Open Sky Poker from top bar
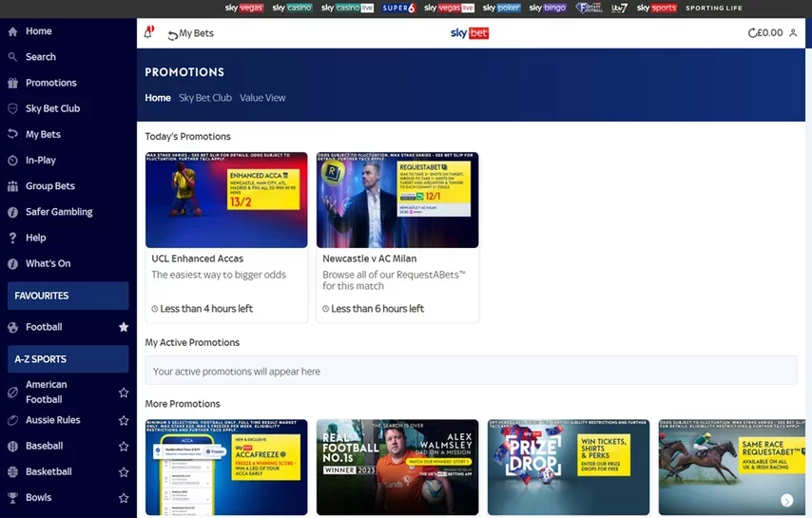The image size is (812, 518). [501, 8]
